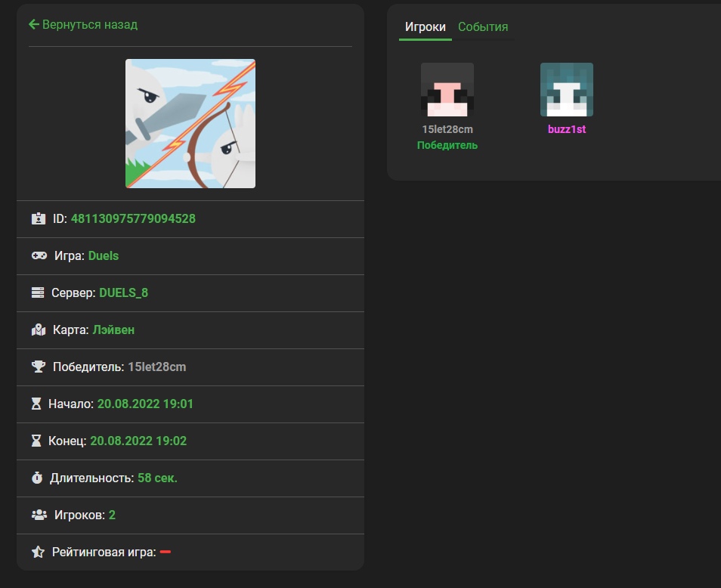Image resolution: width=721 pixels, height=588 pixels.
Task: Click the map icon beside Карта
Action: click(39, 330)
